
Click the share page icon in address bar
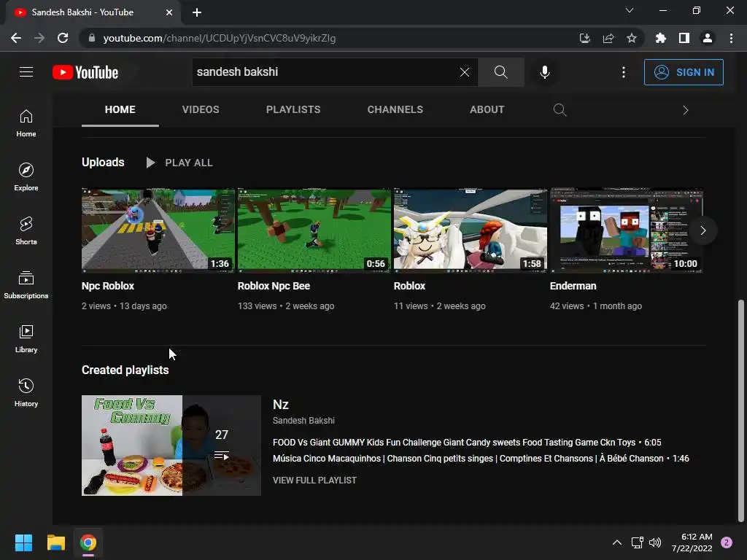coord(608,38)
